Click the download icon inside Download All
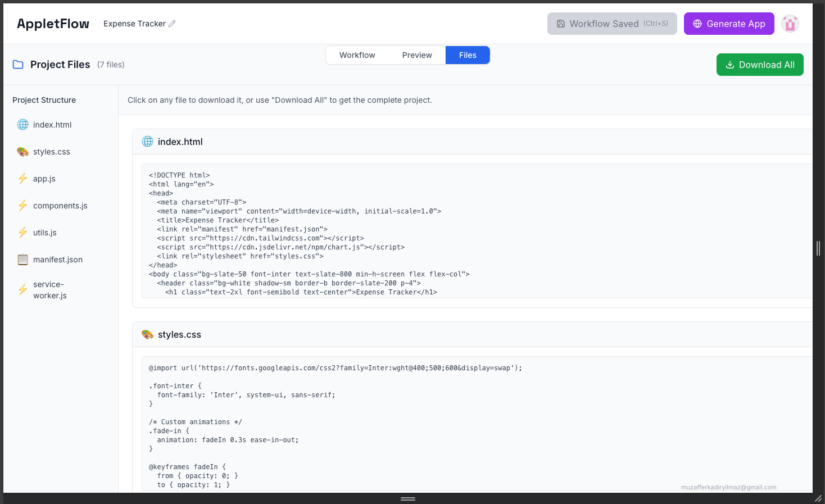 coord(730,64)
